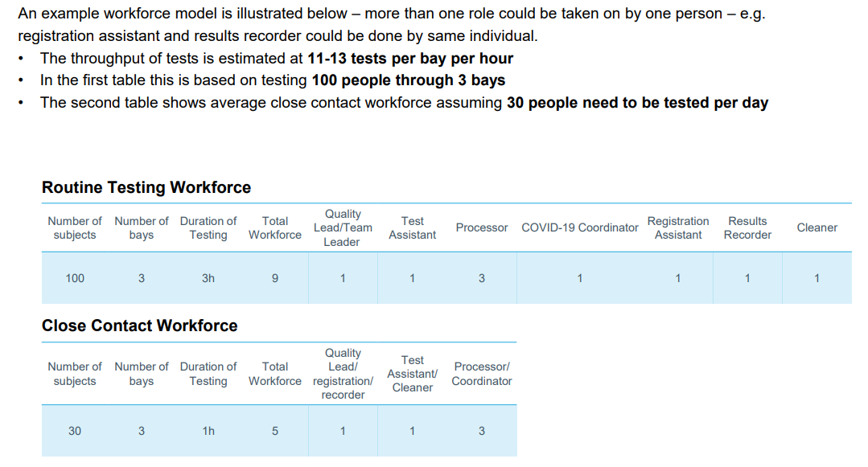Select the Processor/Coordinator column header
Viewport: 868px width, 467px height.
point(482,374)
